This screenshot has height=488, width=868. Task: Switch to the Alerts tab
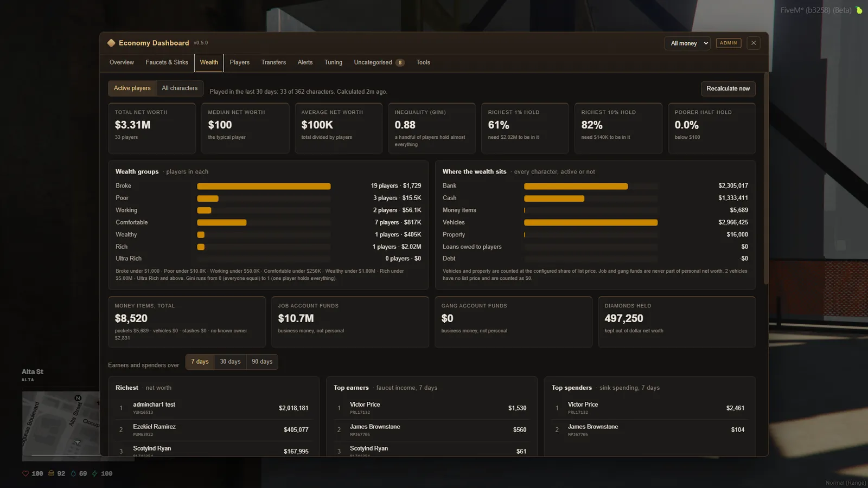pos(305,62)
